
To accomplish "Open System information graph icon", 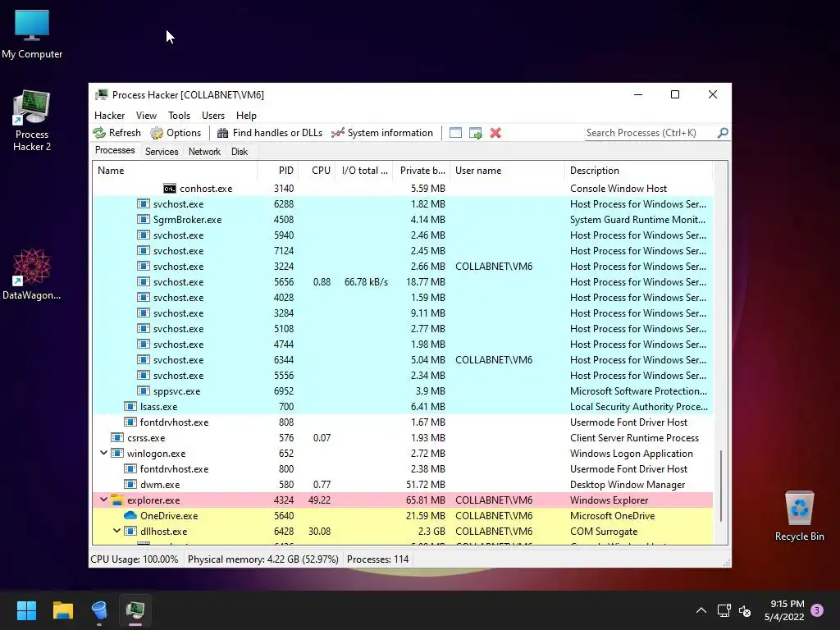I will [337, 133].
